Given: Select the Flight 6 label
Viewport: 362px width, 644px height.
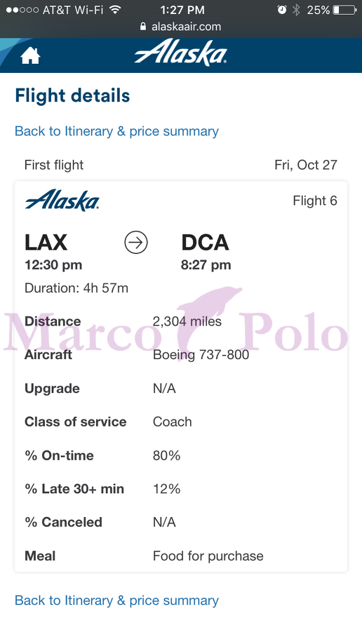Looking at the screenshot, I should tap(315, 201).
